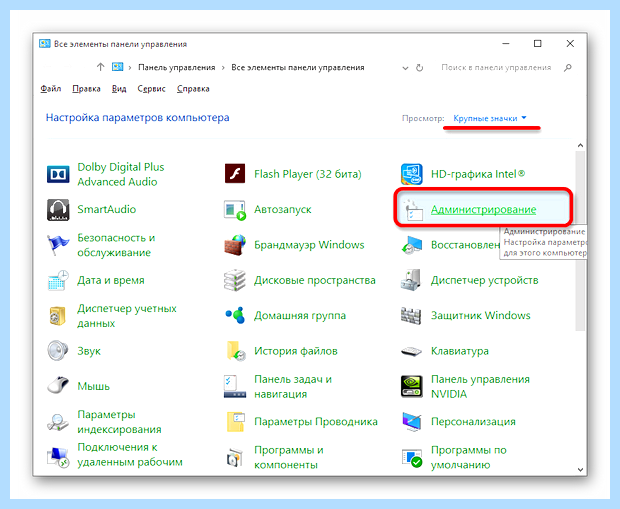Click the Keyboard icon
Screen dimensions: 620x509
coord(412,351)
